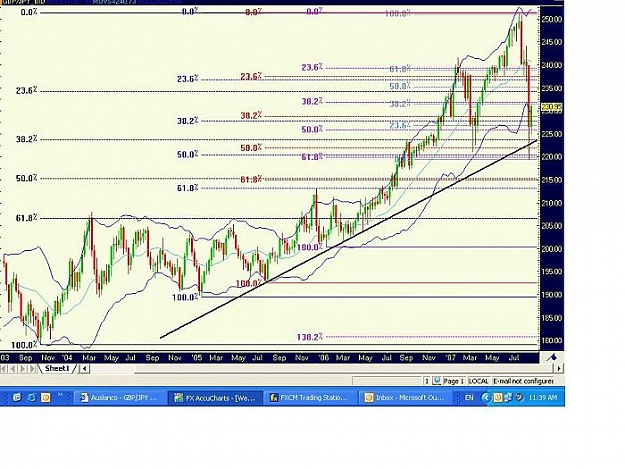625x469 pixels.
Task: Expand the quick launch overflow chevron
Action: click(x=61, y=394)
